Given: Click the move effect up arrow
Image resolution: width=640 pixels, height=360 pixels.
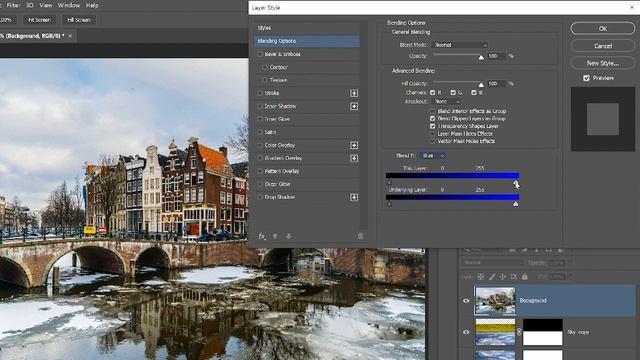Looking at the screenshot, I should (x=275, y=236).
